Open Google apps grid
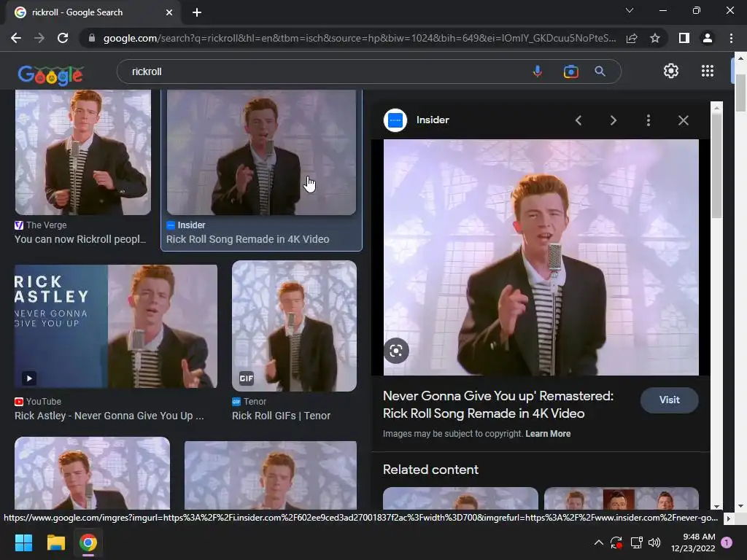The width and height of the screenshot is (747, 560). tap(708, 71)
